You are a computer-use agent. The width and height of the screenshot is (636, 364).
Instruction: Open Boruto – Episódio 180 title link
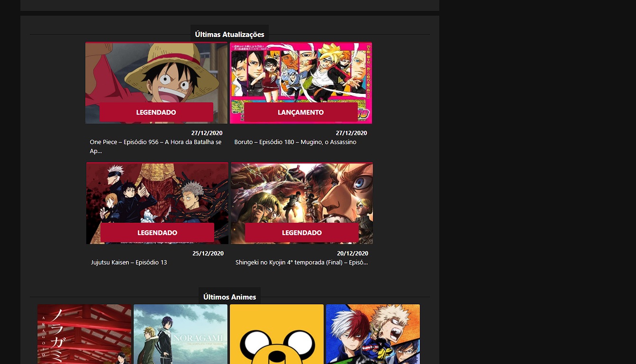point(295,142)
